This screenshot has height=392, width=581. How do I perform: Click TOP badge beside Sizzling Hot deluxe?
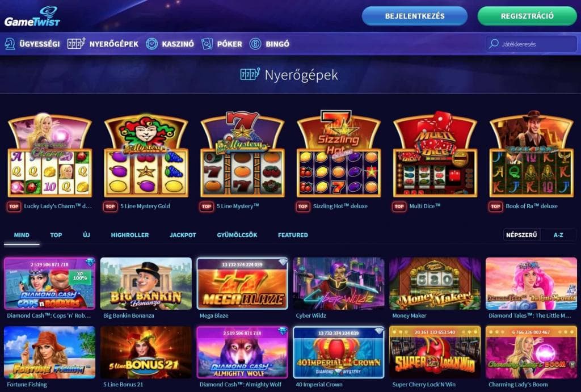(x=303, y=206)
